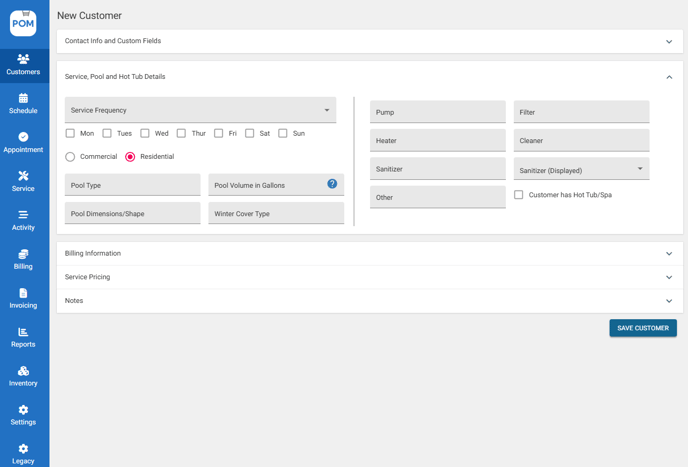Viewport: 688px width, 467px height.
Task: Enable the Customer has Hot Tub/Spa checkbox
Action: pyautogui.click(x=518, y=195)
